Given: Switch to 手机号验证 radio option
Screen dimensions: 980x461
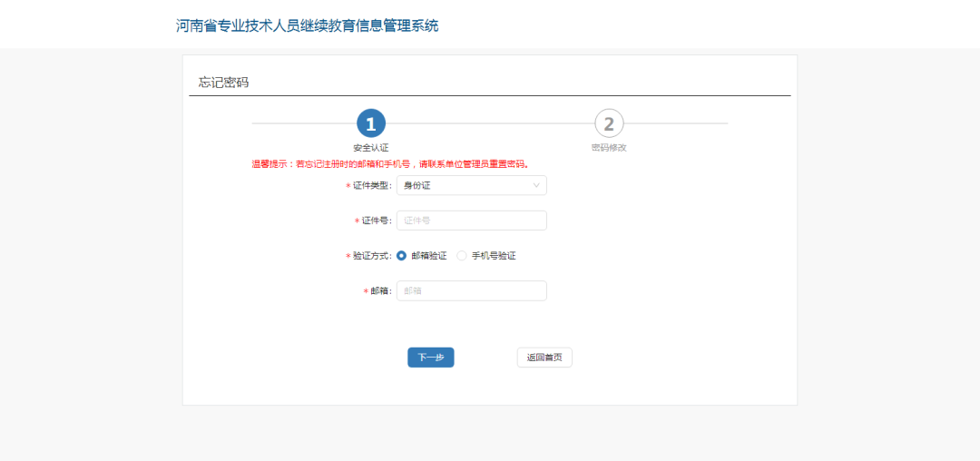Looking at the screenshot, I should click(462, 256).
